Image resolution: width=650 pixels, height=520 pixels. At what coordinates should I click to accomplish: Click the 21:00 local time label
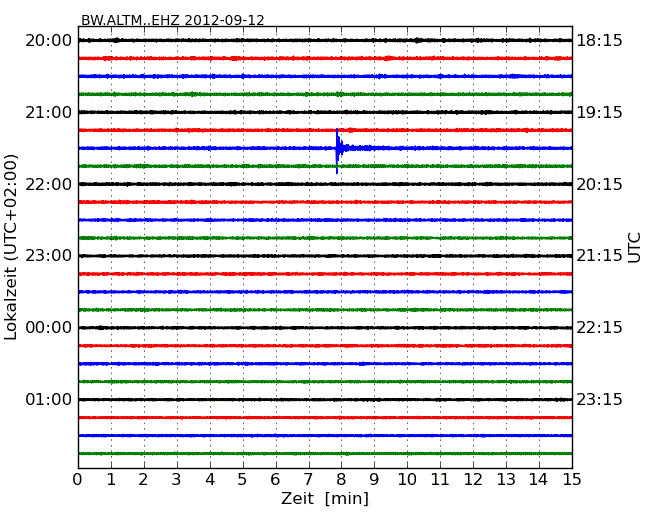point(49,112)
